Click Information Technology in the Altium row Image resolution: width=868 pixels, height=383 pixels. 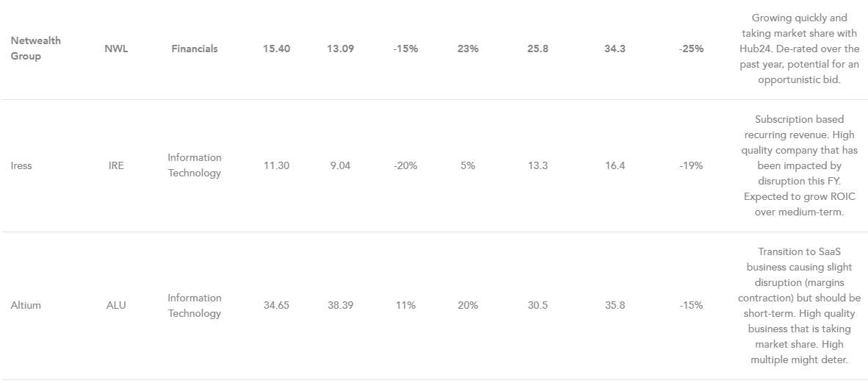point(194,305)
